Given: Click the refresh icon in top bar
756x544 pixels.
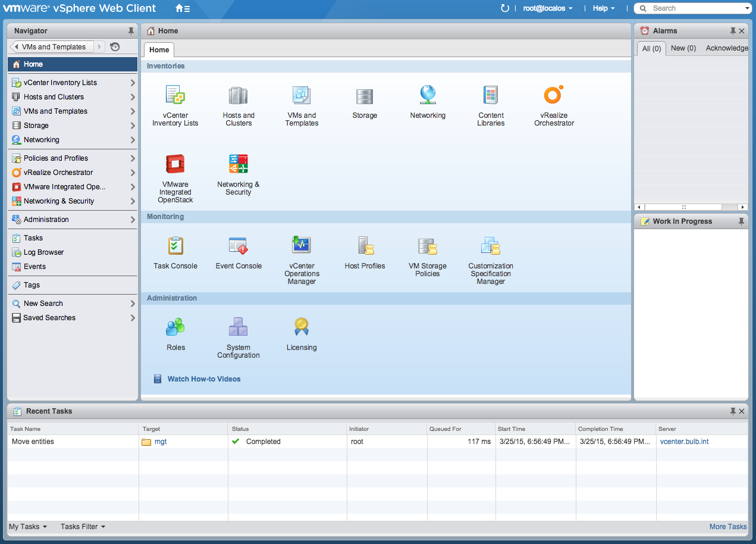Looking at the screenshot, I should (505, 8).
